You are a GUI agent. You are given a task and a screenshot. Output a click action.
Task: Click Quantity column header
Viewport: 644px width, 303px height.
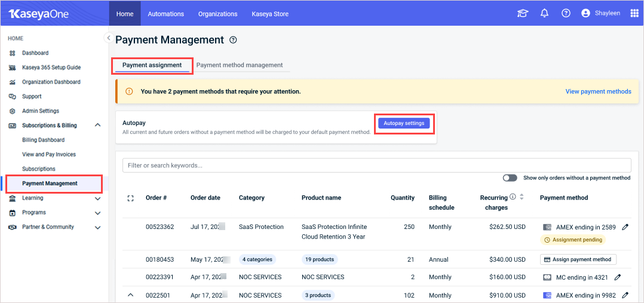tap(403, 198)
